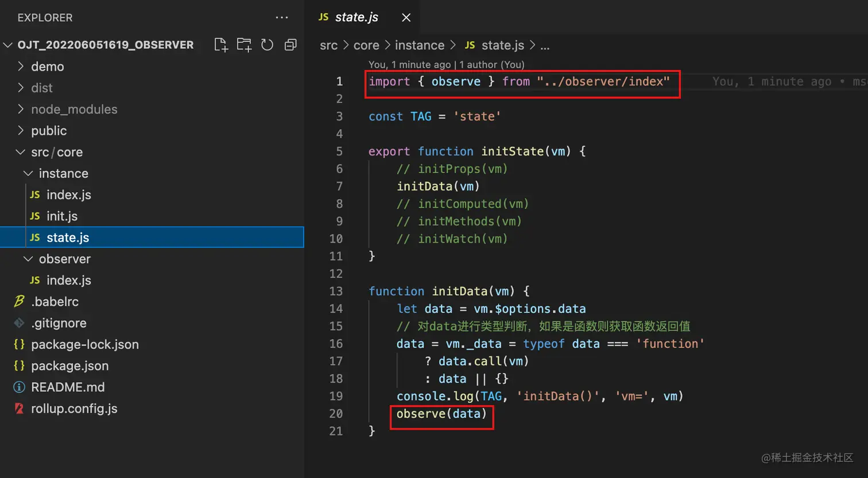The width and height of the screenshot is (868, 478).
Task: Click the New File icon in Explorer
Action: pyautogui.click(x=221, y=45)
